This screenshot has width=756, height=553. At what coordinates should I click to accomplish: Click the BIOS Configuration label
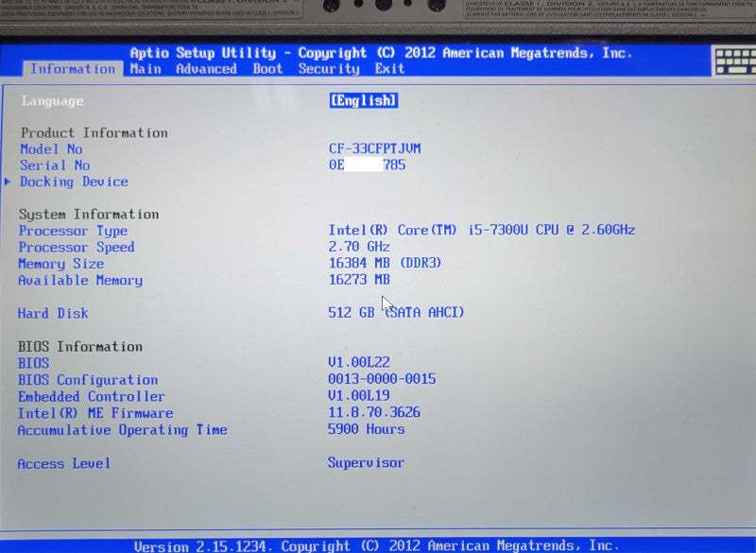coord(88,380)
